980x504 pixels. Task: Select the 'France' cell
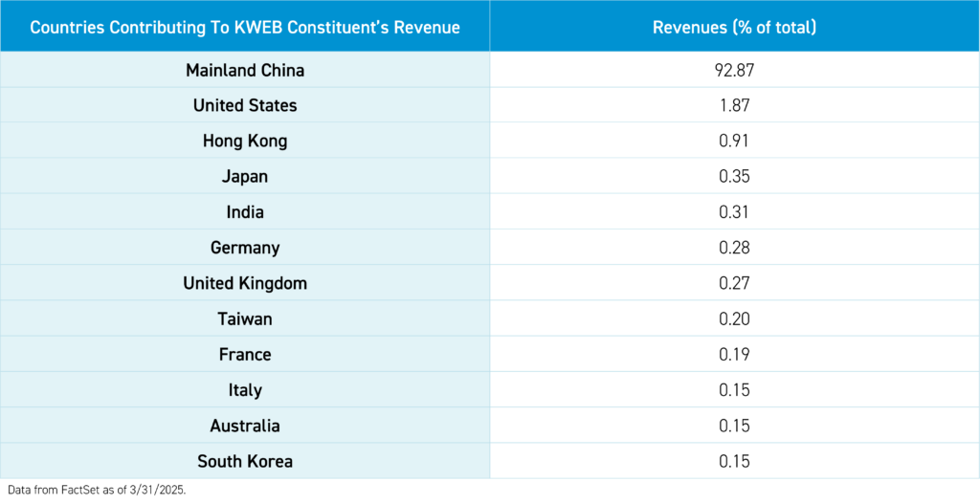point(245,355)
